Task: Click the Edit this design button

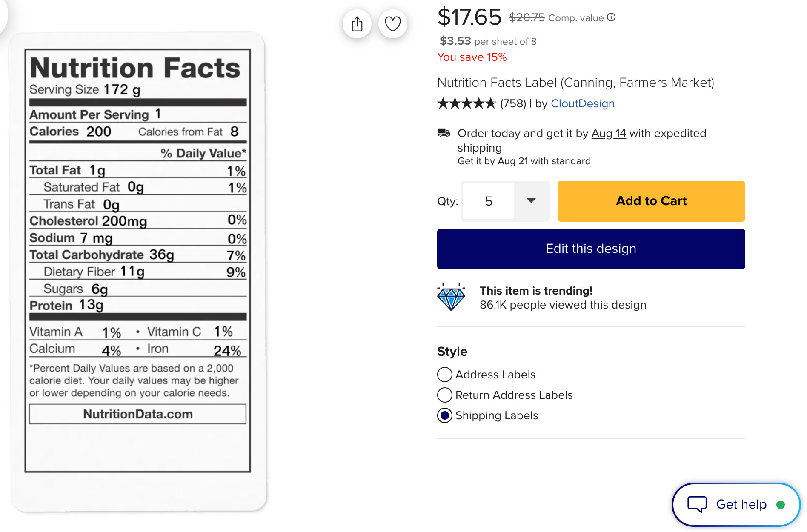Action: (591, 249)
